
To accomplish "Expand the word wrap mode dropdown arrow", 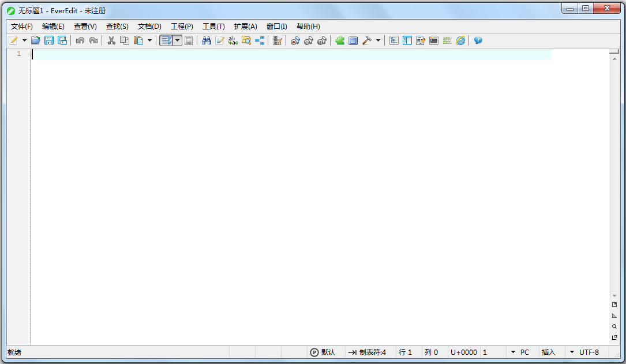I will [177, 40].
